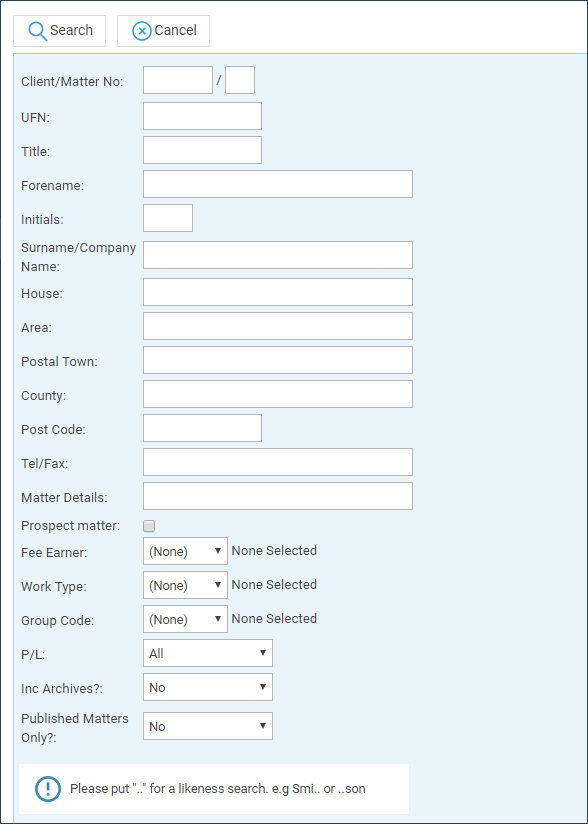The height and width of the screenshot is (824, 588).
Task: Click into the UFN field
Action: 202,116
